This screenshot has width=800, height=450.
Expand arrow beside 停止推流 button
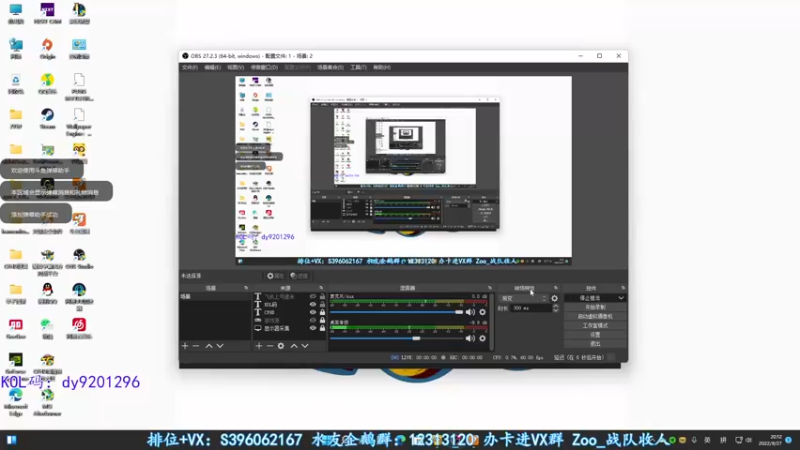(621, 298)
